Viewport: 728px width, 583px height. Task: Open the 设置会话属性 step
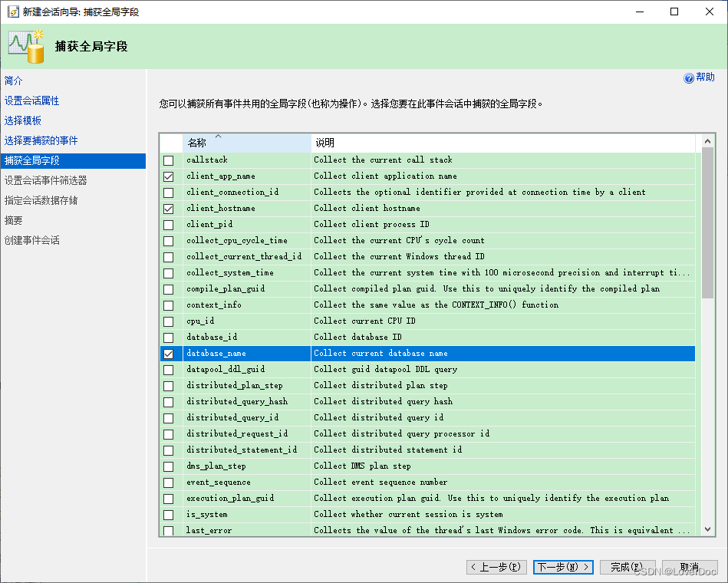(x=31, y=100)
